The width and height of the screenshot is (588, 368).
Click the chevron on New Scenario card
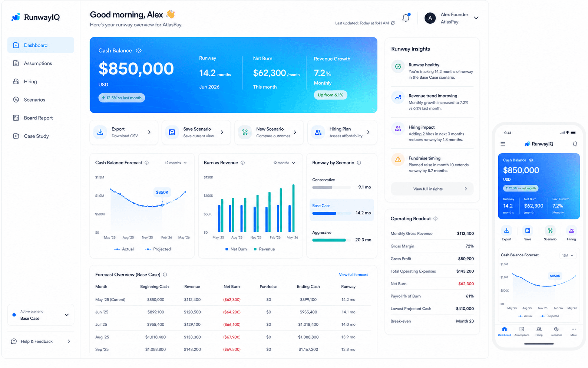[x=295, y=132]
